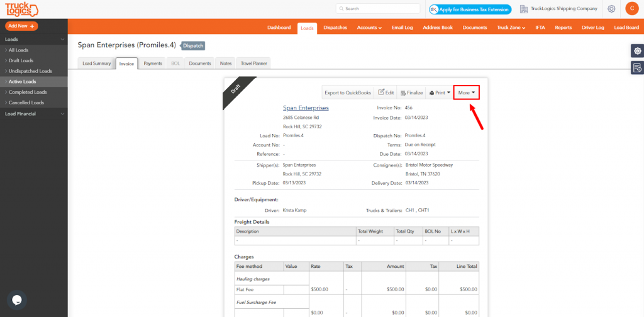
Task: Open the IFTA page
Action: point(540,28)
